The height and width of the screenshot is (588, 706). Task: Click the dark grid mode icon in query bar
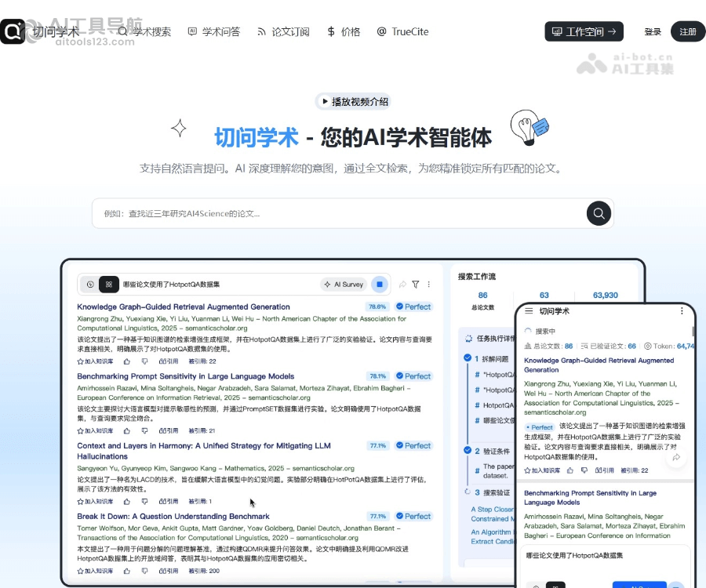pos(108,285)
